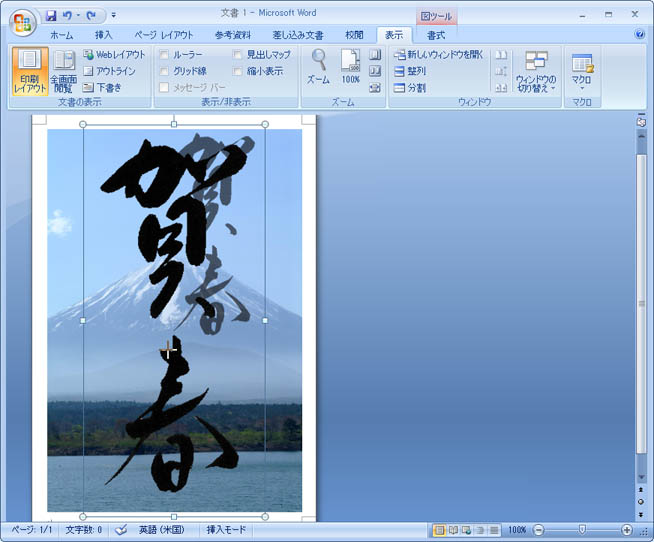The width and height of the screenshot is (654, 542).
Task: Click the 分割 split window button
Action: coord(410,88)
